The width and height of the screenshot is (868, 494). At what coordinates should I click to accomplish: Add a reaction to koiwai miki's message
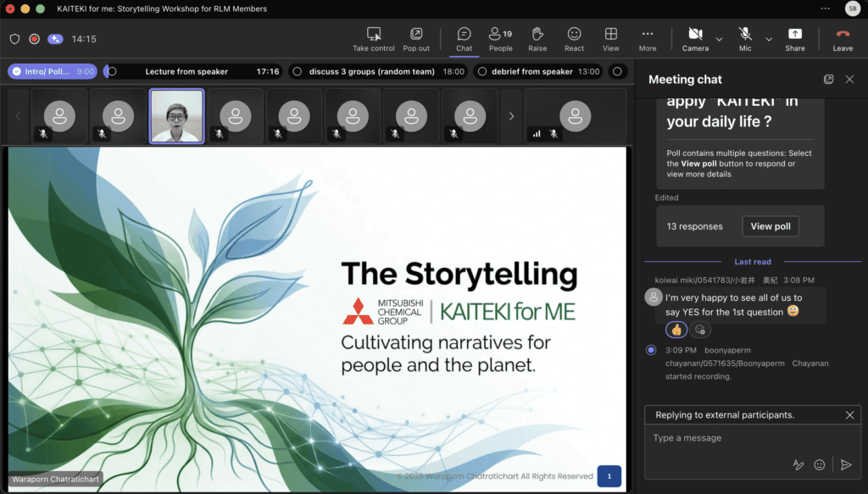tap(699, 330)
